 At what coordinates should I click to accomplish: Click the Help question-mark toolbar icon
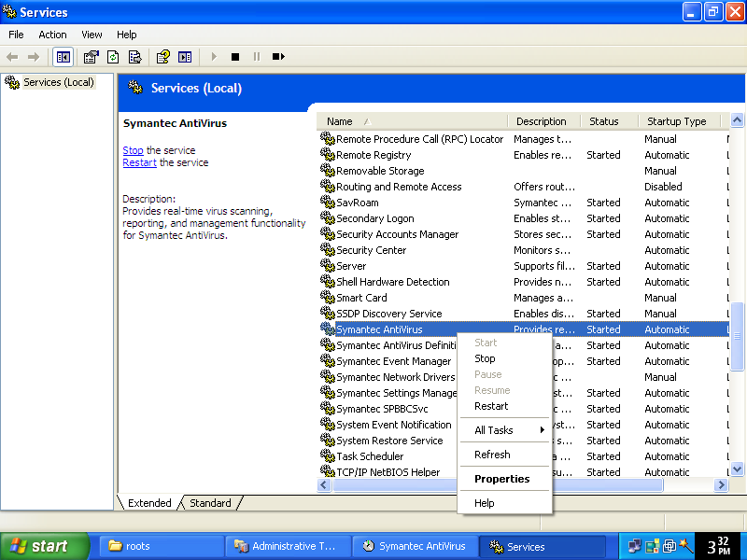(x=162, y=57)
